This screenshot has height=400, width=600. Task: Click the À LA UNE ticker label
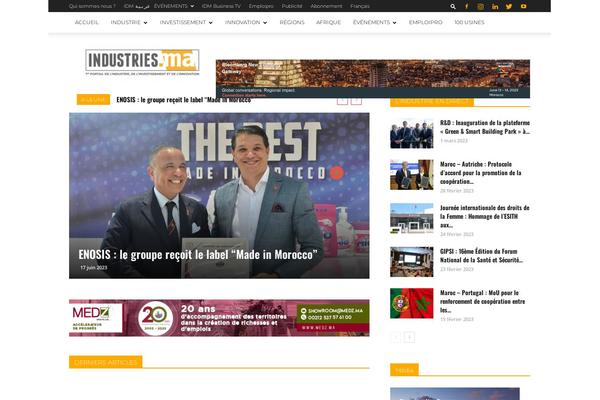click(93, 100)
